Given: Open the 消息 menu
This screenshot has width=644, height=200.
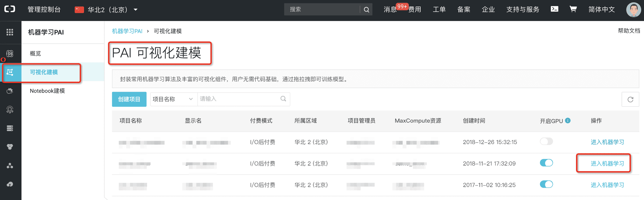Looking at the screenshot, I should pyautogui.click(x=390, y=10).
